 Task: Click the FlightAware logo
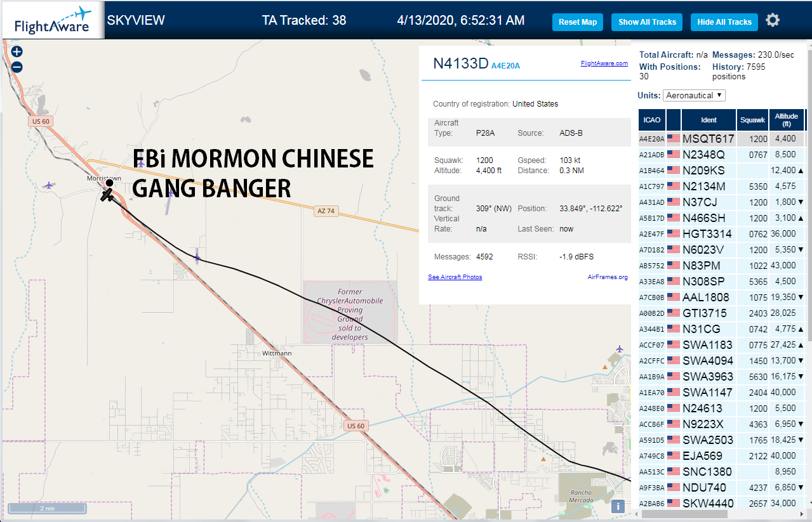[x=52, y=20]
